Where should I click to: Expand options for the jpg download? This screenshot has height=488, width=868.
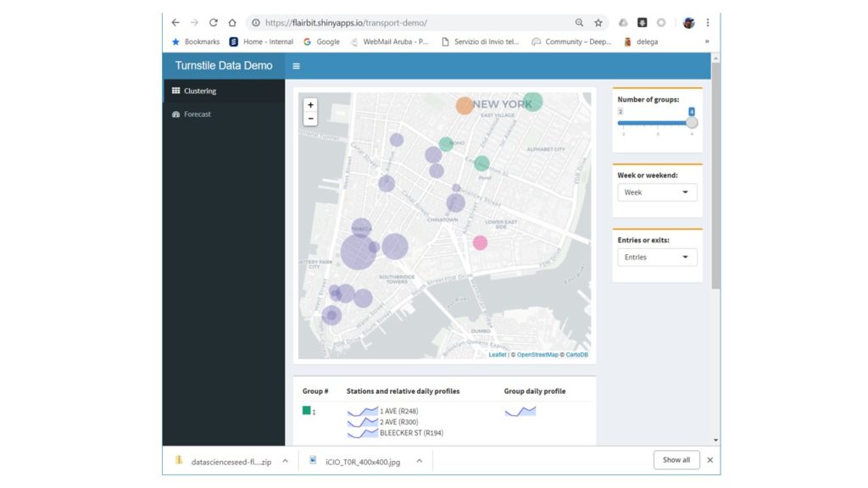tap(419, 460)
